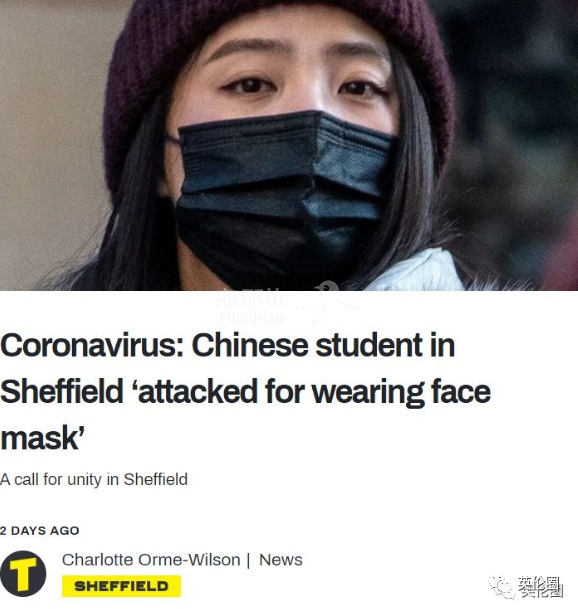Click the 'A call for unity in Sheffield' subtitle
578x609 pixels.
point(94,479)
